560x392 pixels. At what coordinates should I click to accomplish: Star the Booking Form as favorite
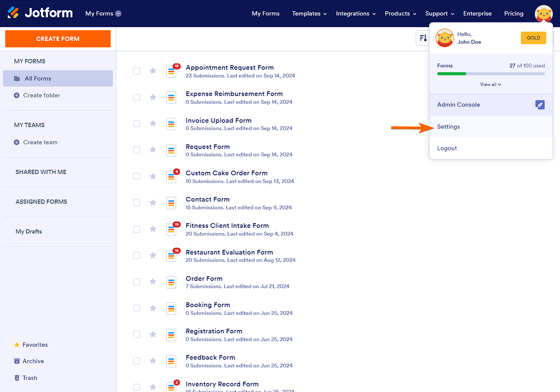153,308
